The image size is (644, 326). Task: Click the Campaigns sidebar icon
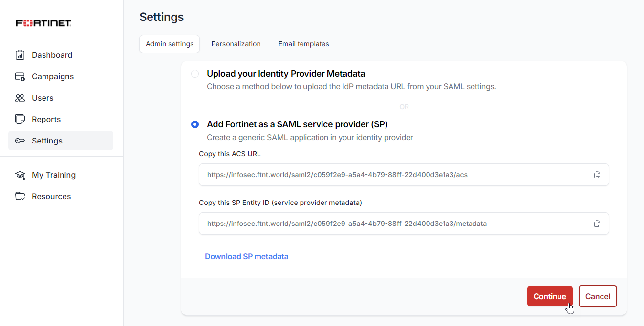pyautogui.click(x=20, y=76)
